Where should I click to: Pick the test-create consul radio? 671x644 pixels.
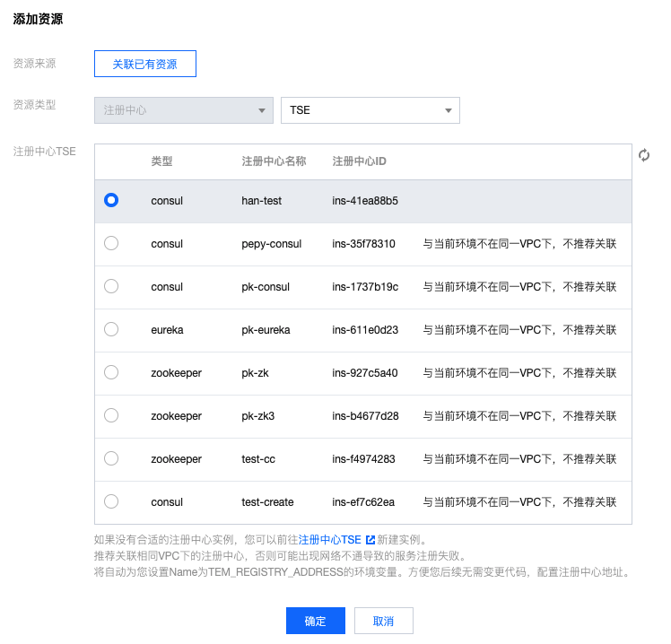pos(111,501)
